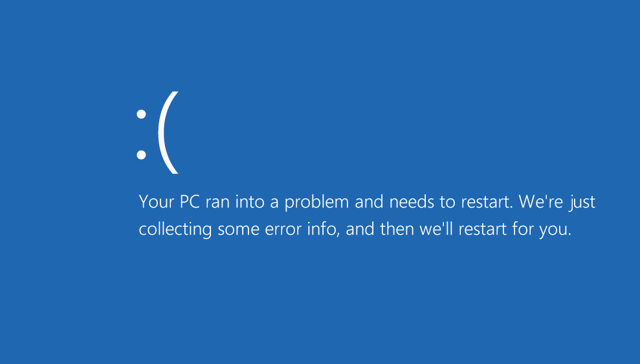Click the word "ran" in the first line
This screenshot has height=364, width=640.
pos(217,202)
